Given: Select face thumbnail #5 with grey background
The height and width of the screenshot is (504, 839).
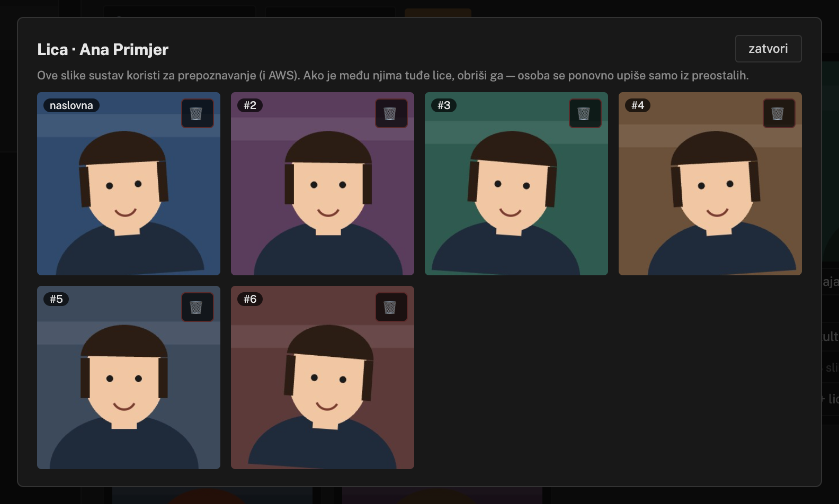Looking at the screenshot, I should pyautogui.click(x=129, y=377).
